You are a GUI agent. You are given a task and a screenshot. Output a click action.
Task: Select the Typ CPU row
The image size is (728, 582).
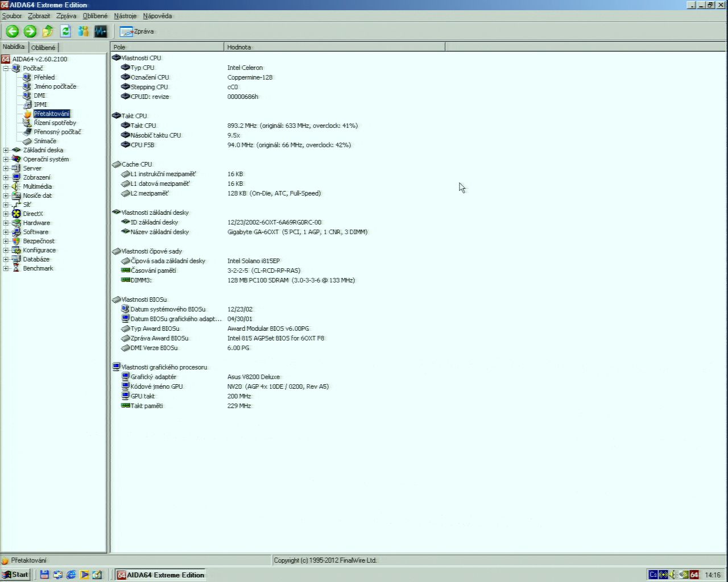(192, 68)
